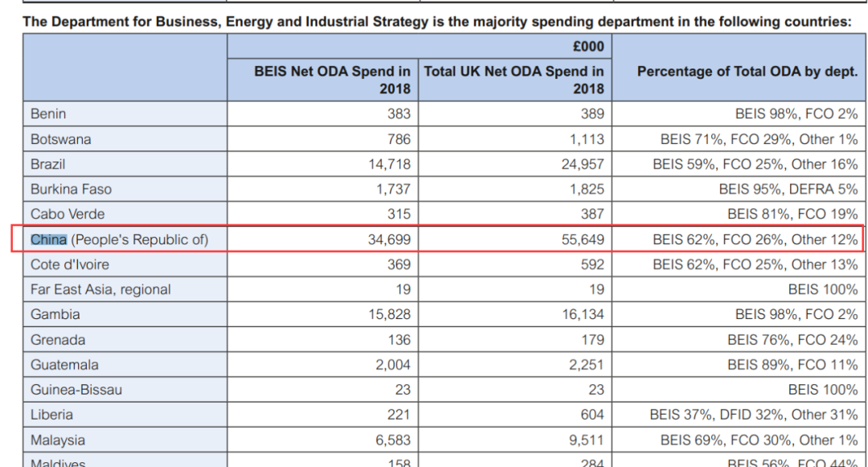Viewport: 868px width, 467px height.
Task: Click Botswana's total value 1,113
Action: tap(586, 139)
